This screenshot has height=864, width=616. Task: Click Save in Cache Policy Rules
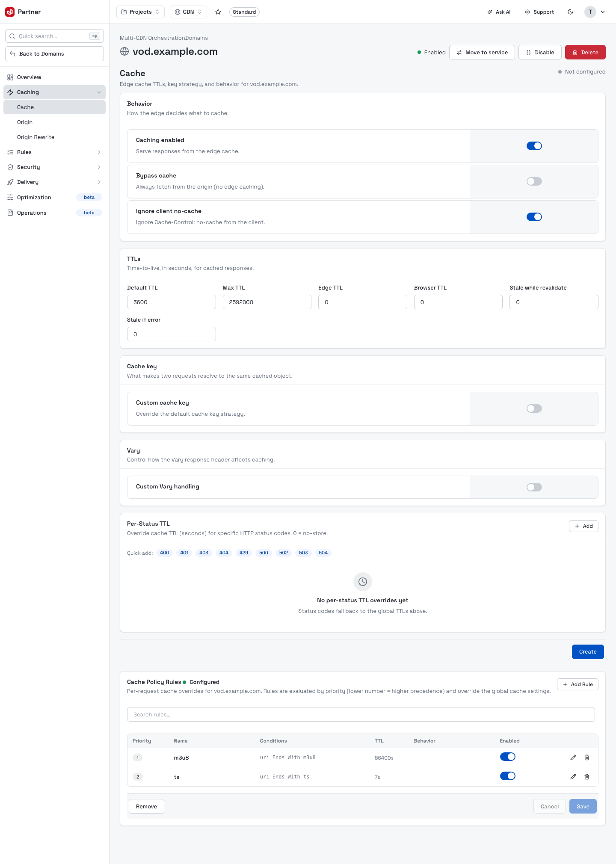click(583, 806)
